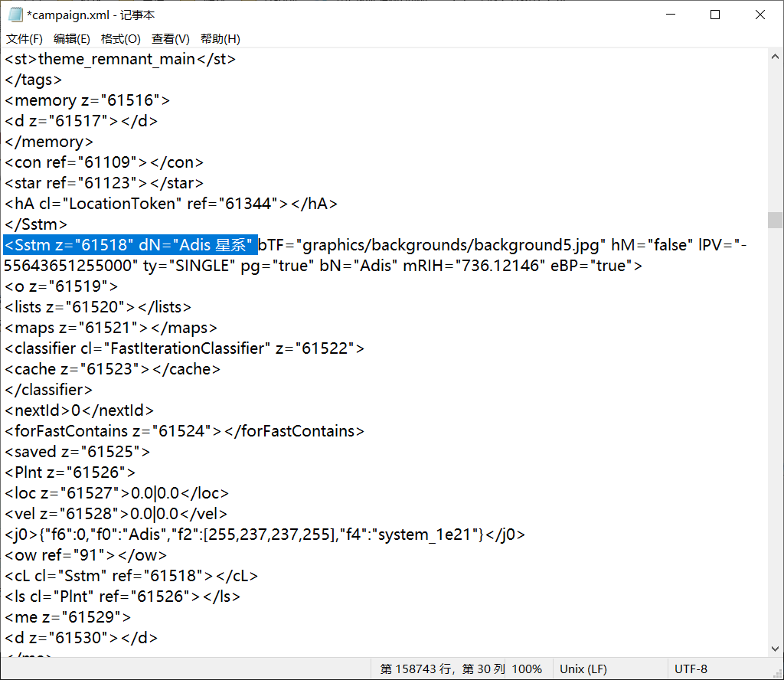Click the line and column position indicator
The width and height of the screenshot is (784, 680).
click(x=443, y=669)
